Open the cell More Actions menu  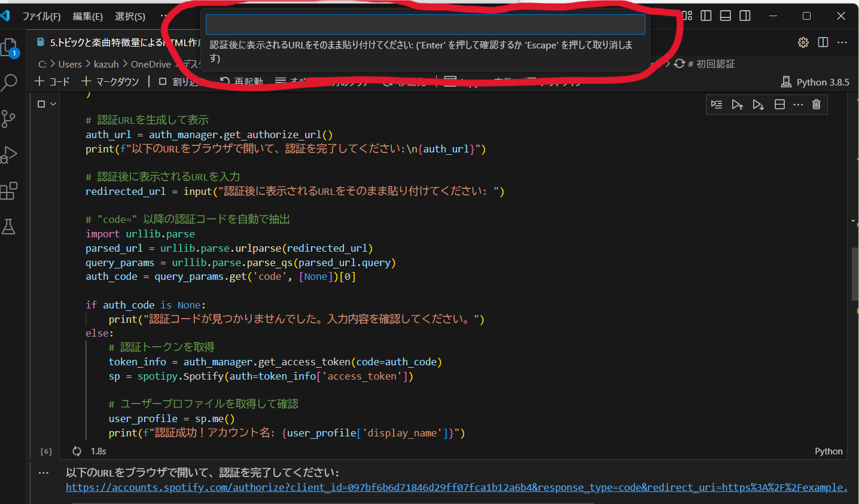tap(798, 104)
